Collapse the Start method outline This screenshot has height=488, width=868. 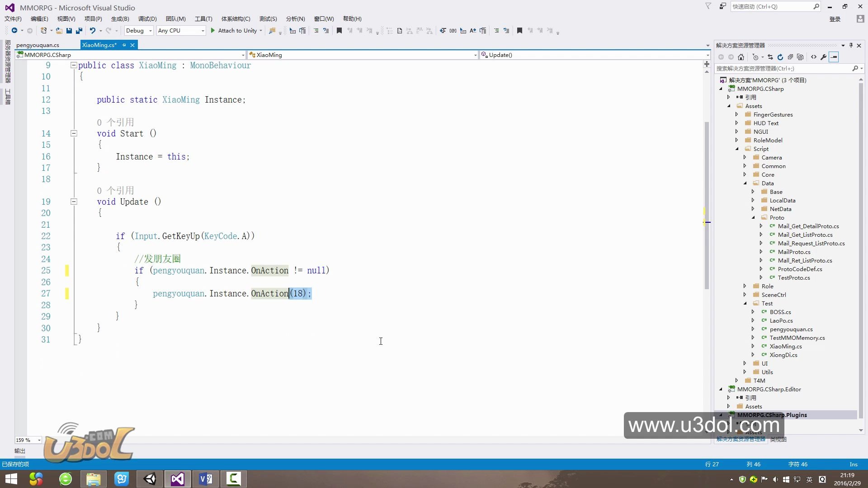pos(73,133)
